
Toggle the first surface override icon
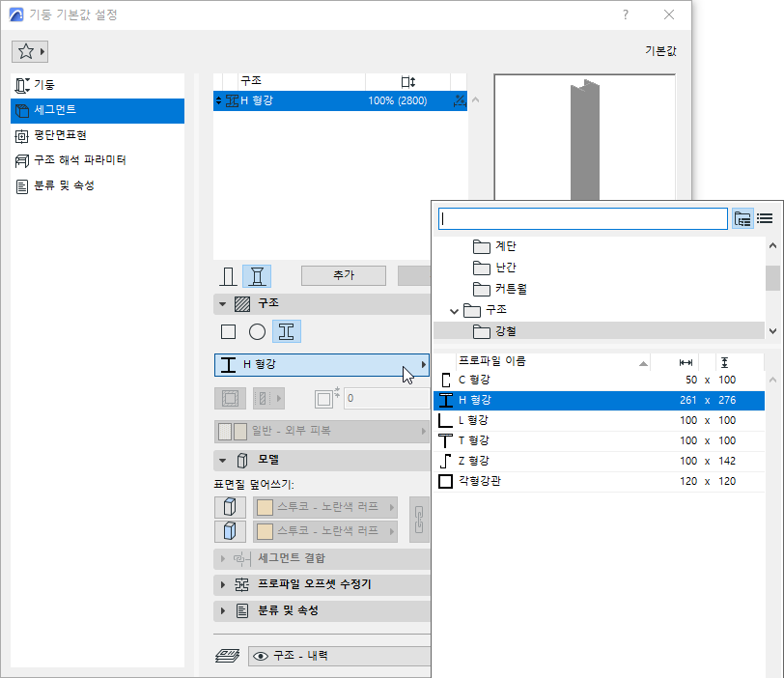[x=230, y=507]
